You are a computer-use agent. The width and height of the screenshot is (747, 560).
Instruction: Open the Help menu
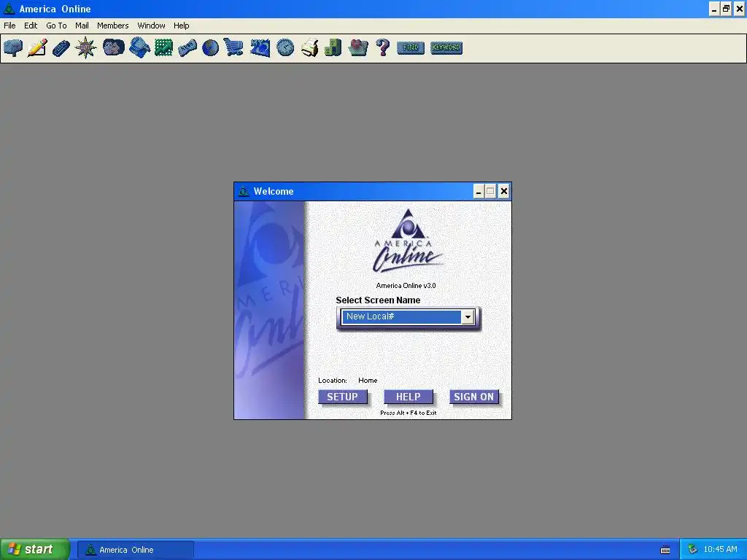pyautogui.click(x=181, y=26)
